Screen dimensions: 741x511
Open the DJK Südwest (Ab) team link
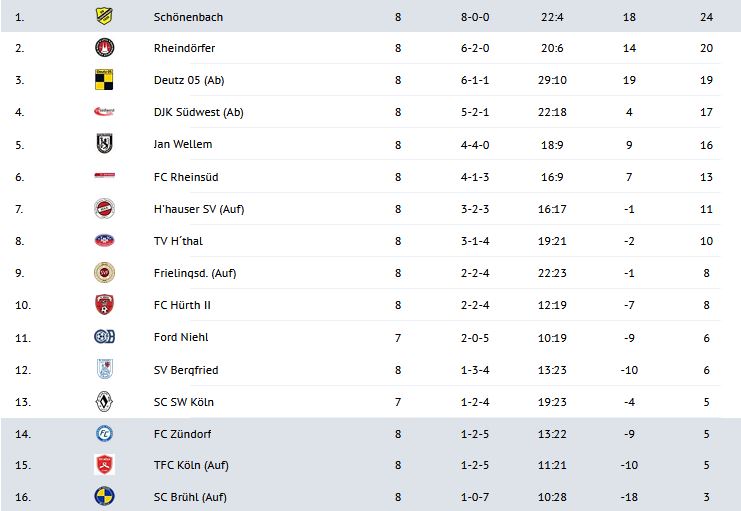tap(198, 112)
